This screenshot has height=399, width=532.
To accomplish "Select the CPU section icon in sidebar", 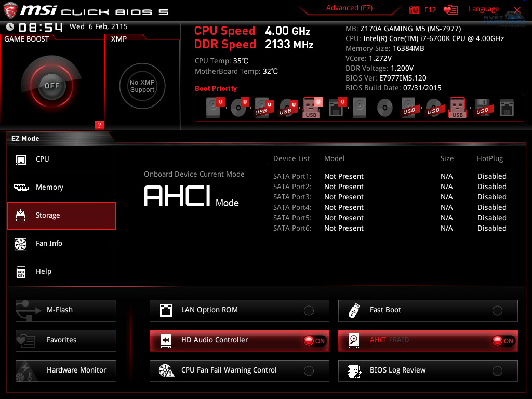I will (21, 159).
